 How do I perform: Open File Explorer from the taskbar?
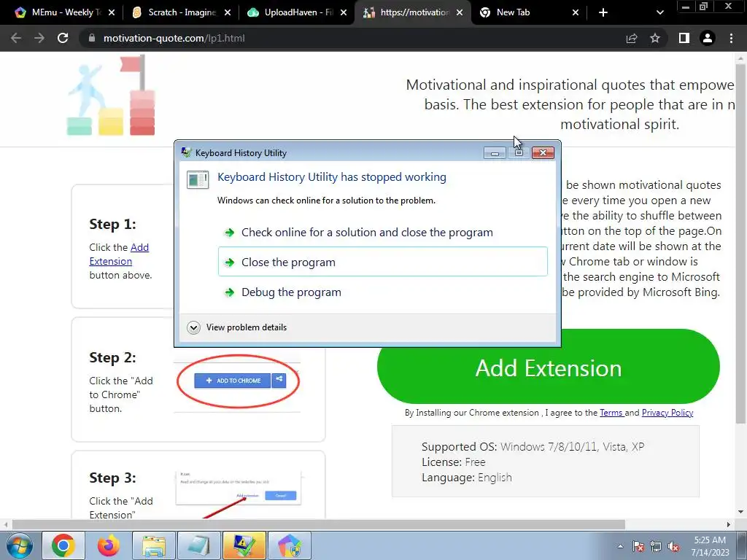point(153,545)
